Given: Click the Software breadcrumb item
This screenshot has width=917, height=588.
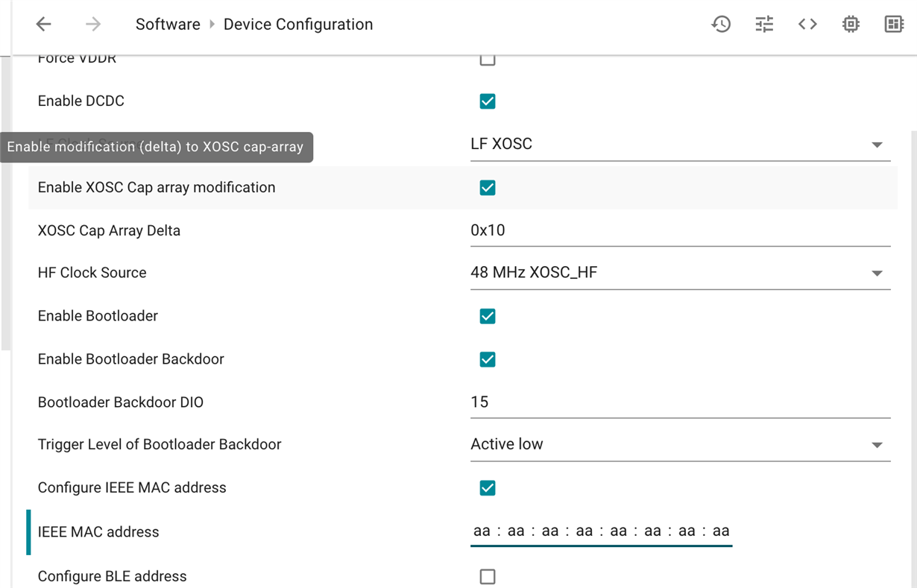Looking at the screenshot, I should click(168, 24).
